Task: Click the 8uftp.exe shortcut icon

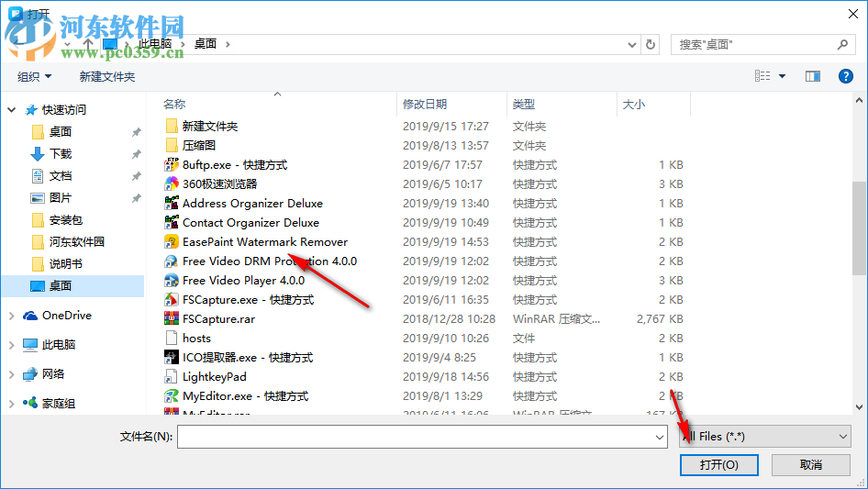Action: (x=172, y=164)
